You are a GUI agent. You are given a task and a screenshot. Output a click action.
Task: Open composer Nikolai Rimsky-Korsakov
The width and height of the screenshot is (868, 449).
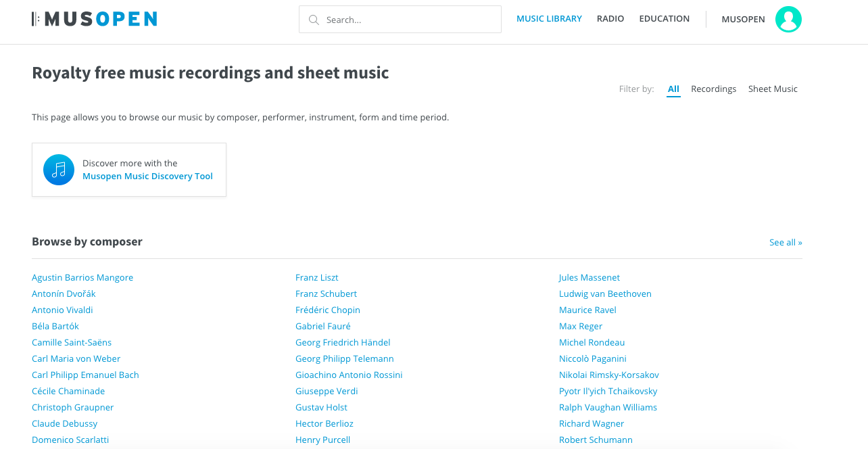pos(609,375)
